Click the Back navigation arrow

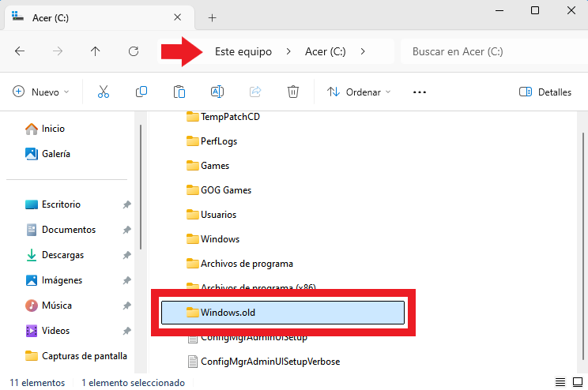[20, 51]
